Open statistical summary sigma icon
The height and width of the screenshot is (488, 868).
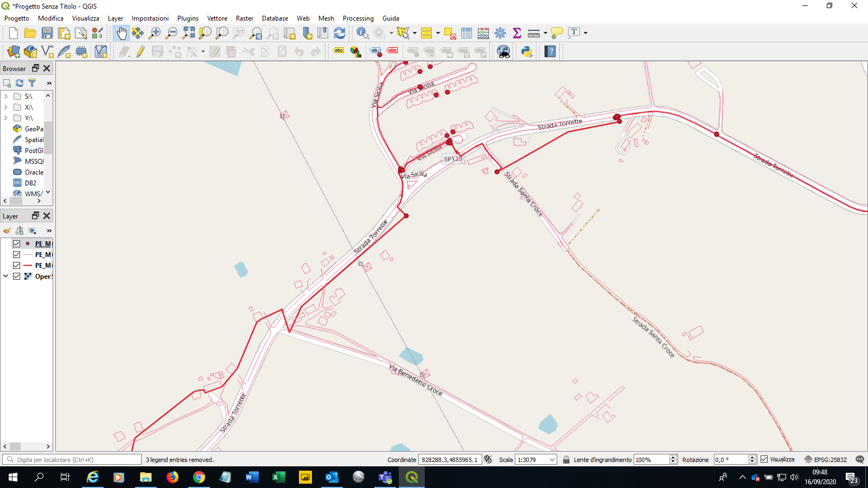516,33
